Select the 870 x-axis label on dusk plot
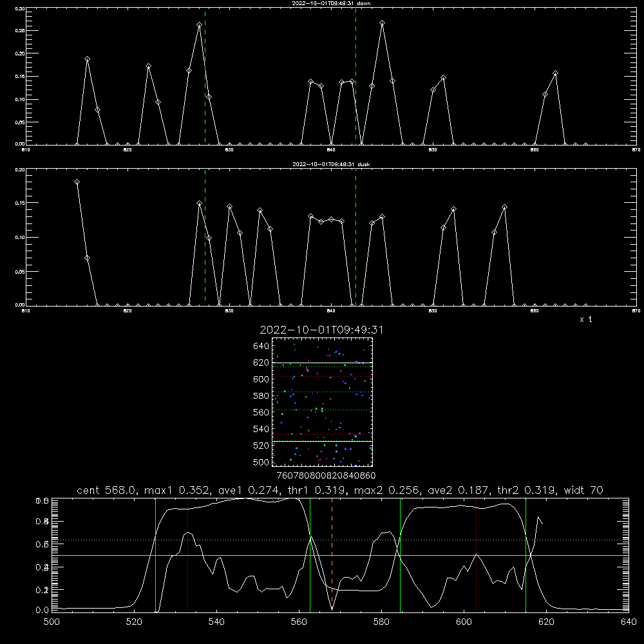 [636, 311]
